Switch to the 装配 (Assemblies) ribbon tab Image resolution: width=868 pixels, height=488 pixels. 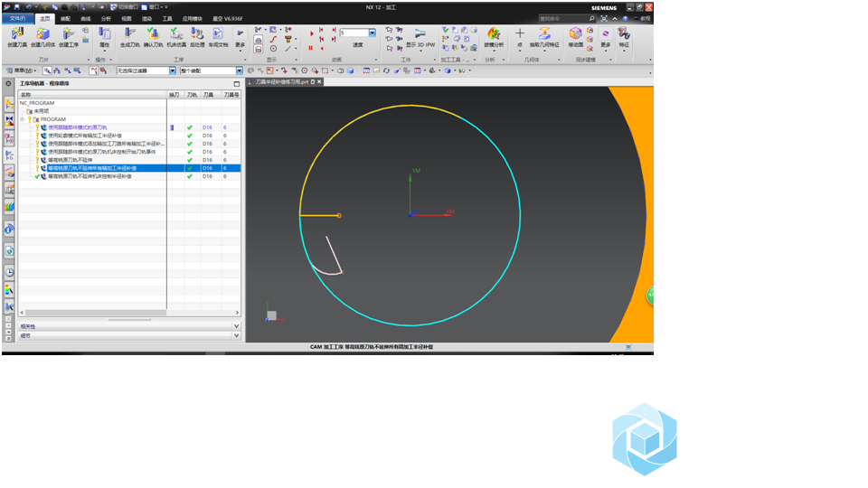click(65, 19)
